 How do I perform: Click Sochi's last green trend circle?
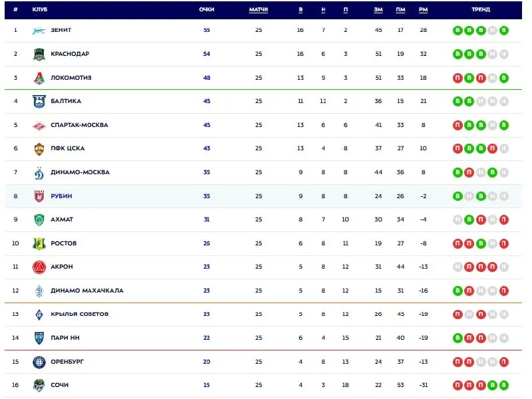[x=504, y=385]
